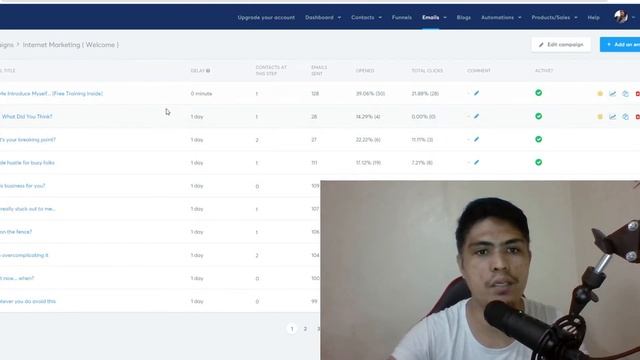Click the 'Total clicks' column header
The image size is (640, 360).
(x=427, y=71)
